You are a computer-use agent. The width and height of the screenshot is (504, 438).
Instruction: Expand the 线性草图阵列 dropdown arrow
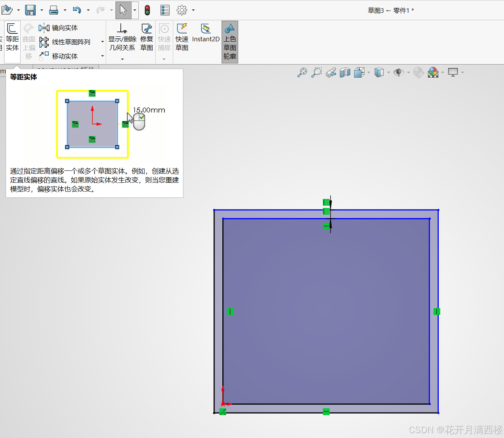pos(102,42)
